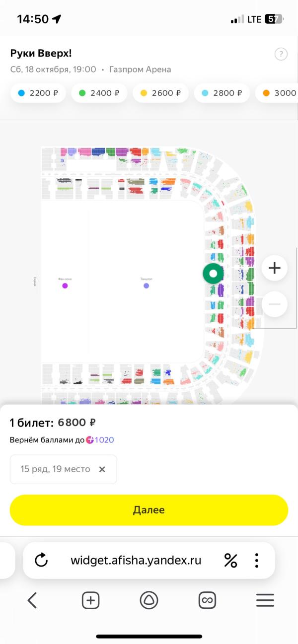
Task: Filter seats by 2800 ₽ price
Action: [222, 93]
